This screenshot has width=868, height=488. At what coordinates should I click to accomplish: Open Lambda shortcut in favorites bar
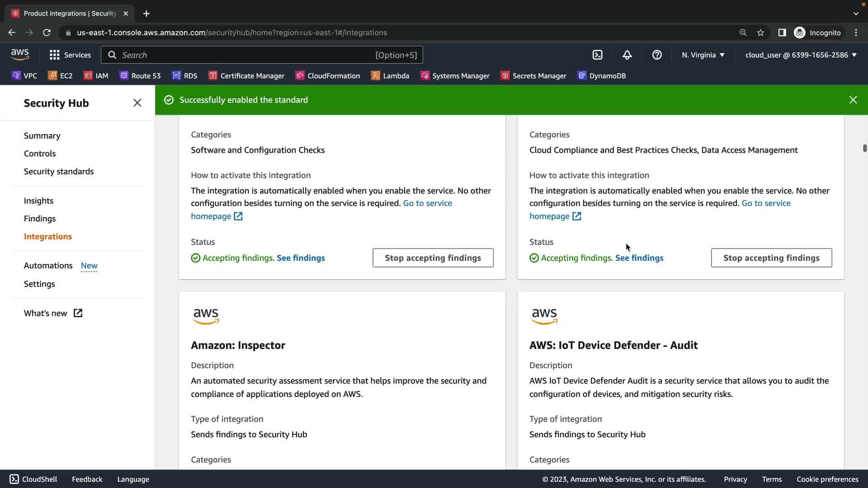[390, 76]
